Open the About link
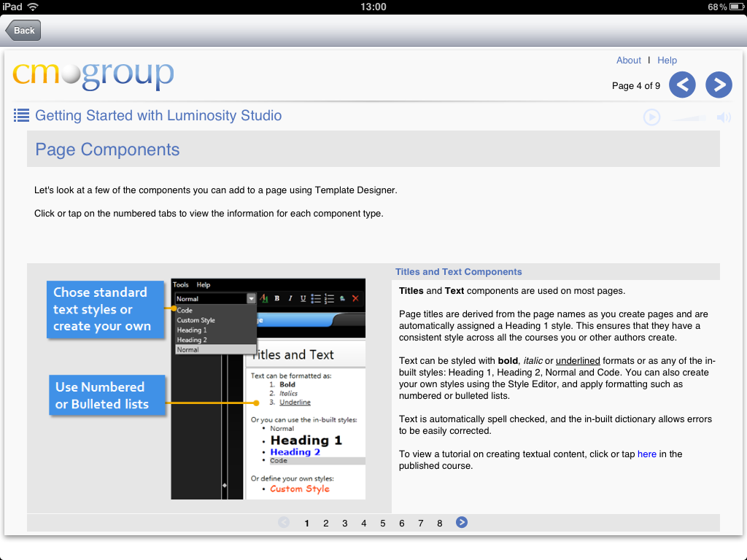 pyautogui.click(x=628, y=61)
